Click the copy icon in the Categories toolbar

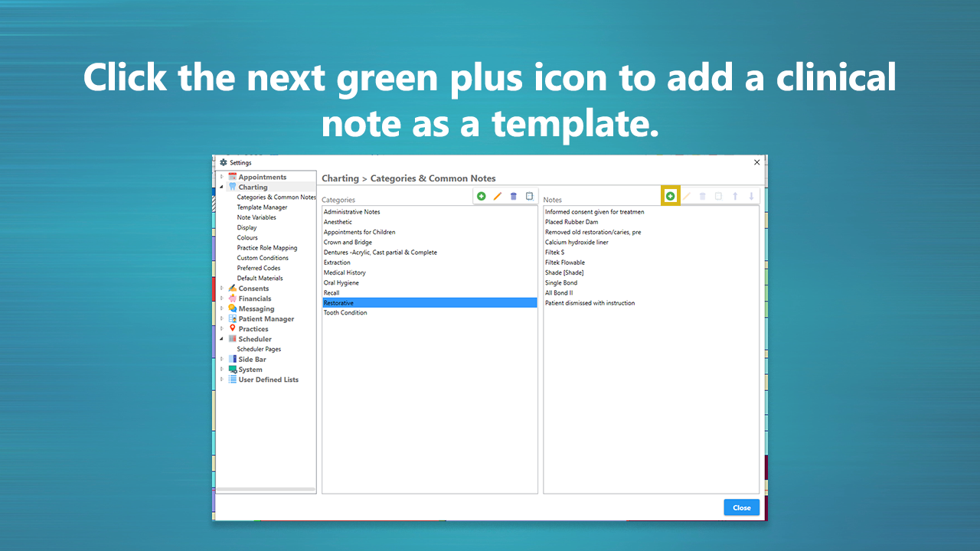529,196
